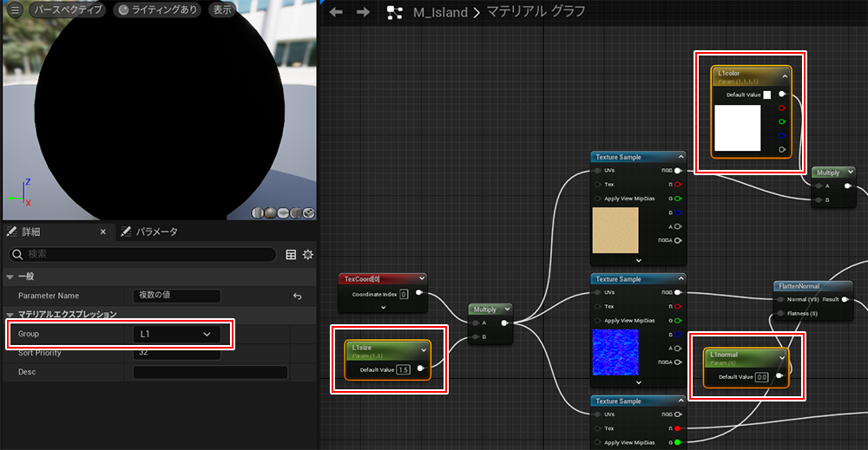Open the Group L1 dropdown
This screenshot has width=868, height=450.
pyautogui.click(x=176, y=334)
